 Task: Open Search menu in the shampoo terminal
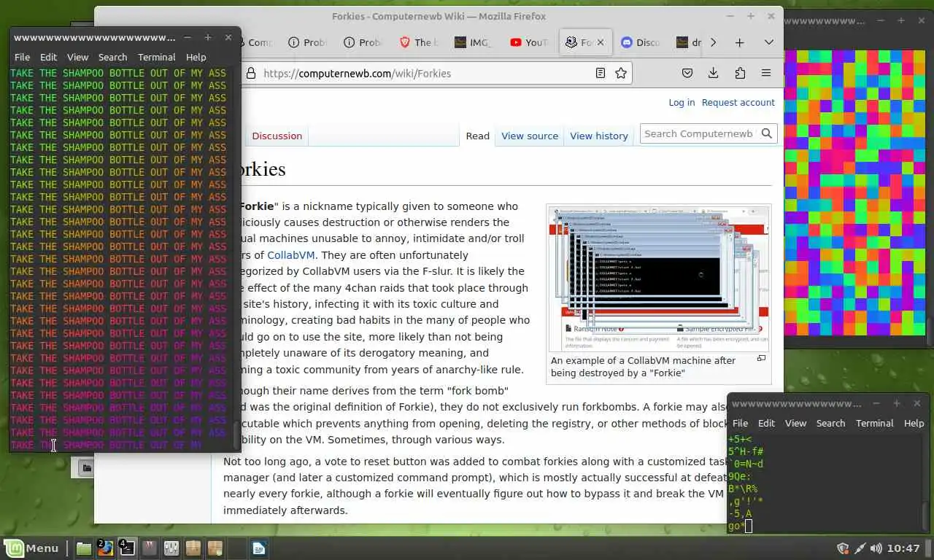[x=112, y=57]
